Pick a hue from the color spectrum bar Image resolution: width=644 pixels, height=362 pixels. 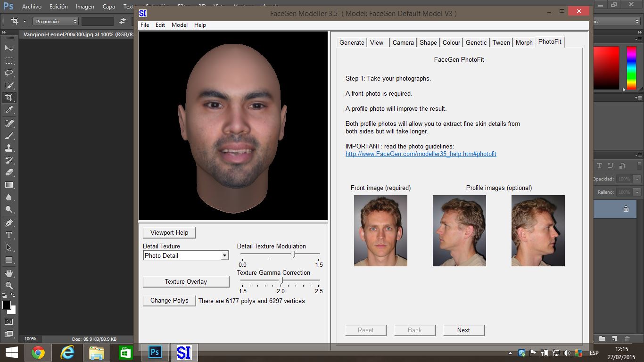(x=631, y=68)
